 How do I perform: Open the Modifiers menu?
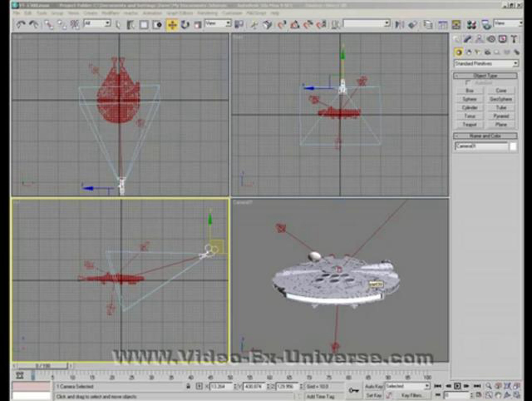[x=110, y=13]
